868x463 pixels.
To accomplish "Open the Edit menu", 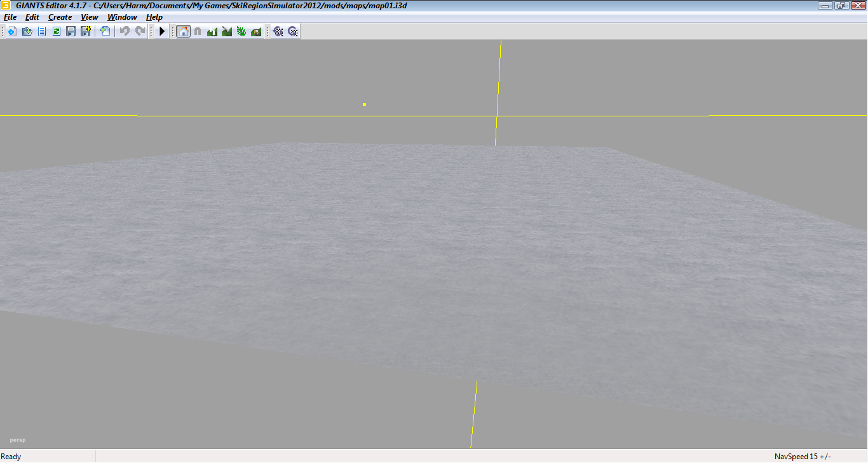I will 32,17.
